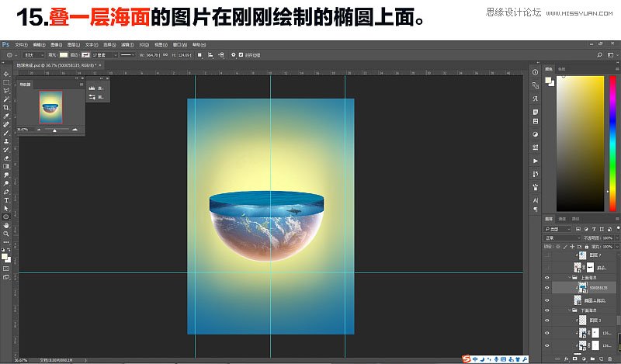Select the Crop tool
The height and width of the screenshot is (364, 621).
coord(6,107)
